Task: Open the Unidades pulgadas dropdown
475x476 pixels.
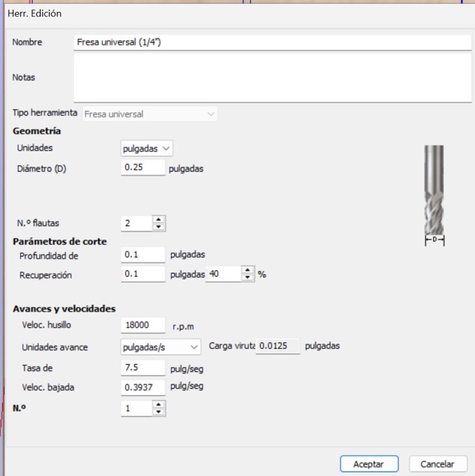Action: click(147, 149)
